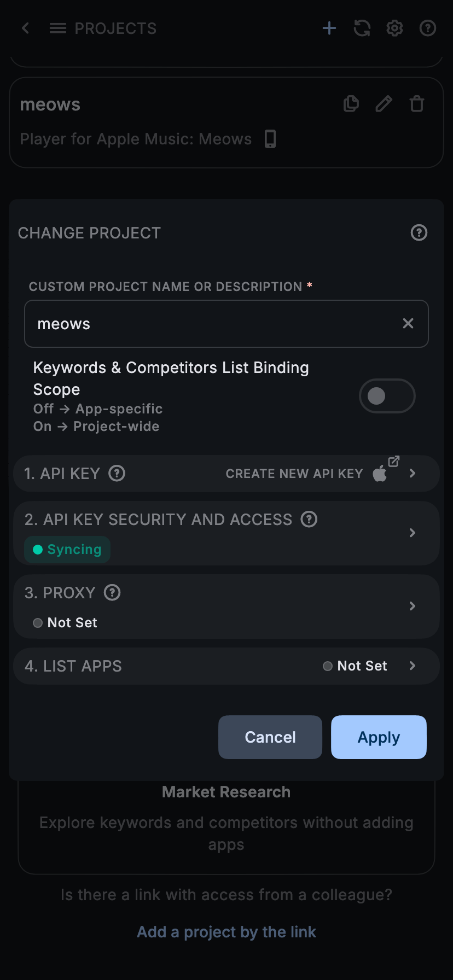Clear the project name text
The image size is (453, 980).
click(408, 324)
